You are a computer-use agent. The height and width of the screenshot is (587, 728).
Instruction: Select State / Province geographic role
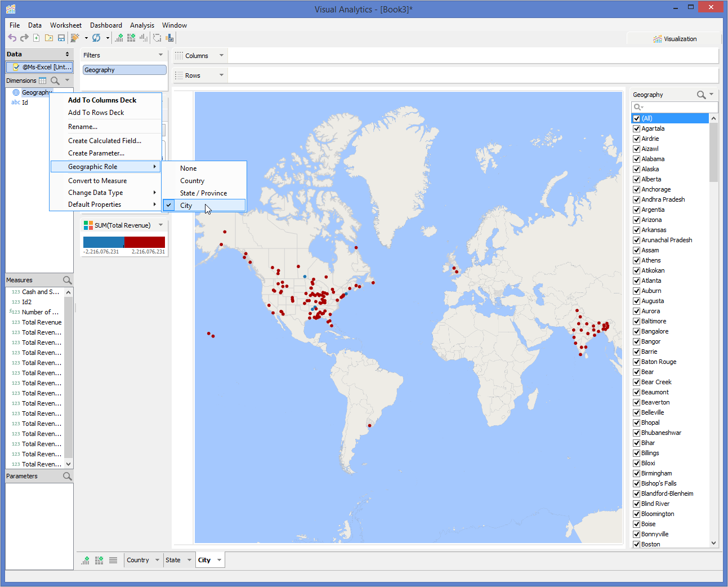tap(204, 193)
